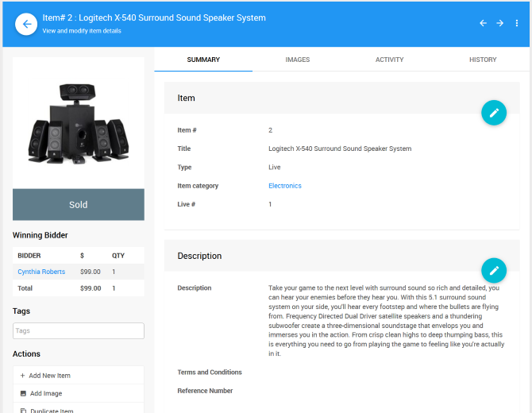Select the Summary tab
This screenshot has width=532, height=413.
pyautogui.click(x=203, y=60)
